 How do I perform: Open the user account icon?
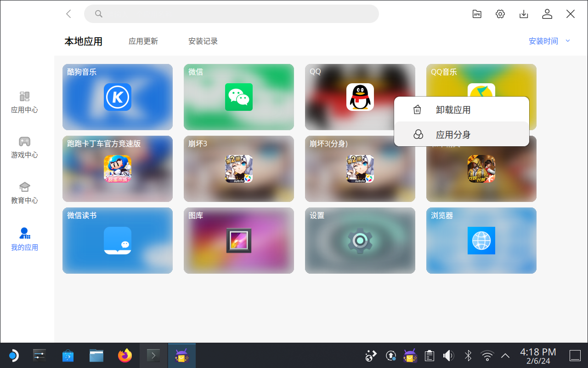tap(547, 14)
